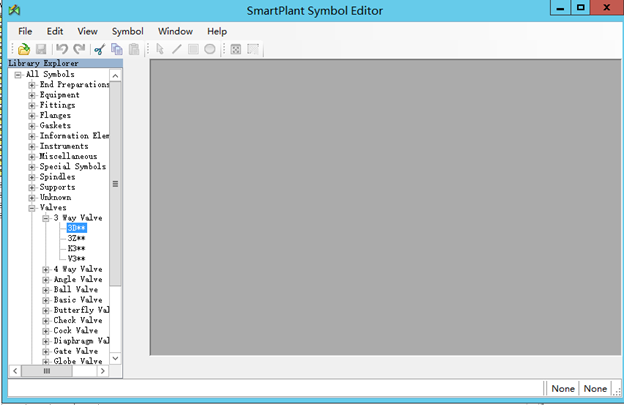Select the Cock Valve tree item
The height and width of the screenshot is (405, 624).
[76, 331]
